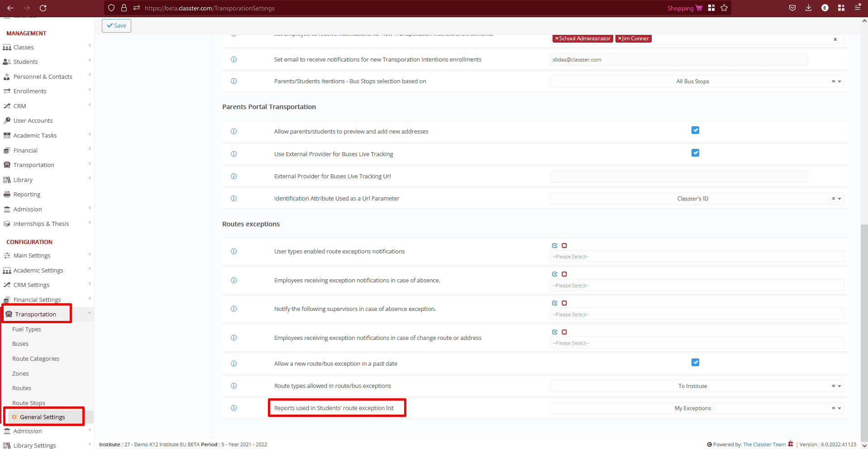Click the Academic Tasks grid icon
868x449 pixels.
7,135
